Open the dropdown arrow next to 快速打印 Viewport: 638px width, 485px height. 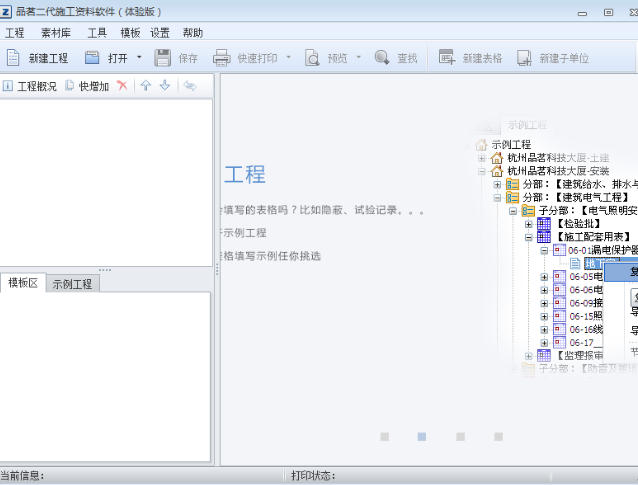click(x=289, y=58)
